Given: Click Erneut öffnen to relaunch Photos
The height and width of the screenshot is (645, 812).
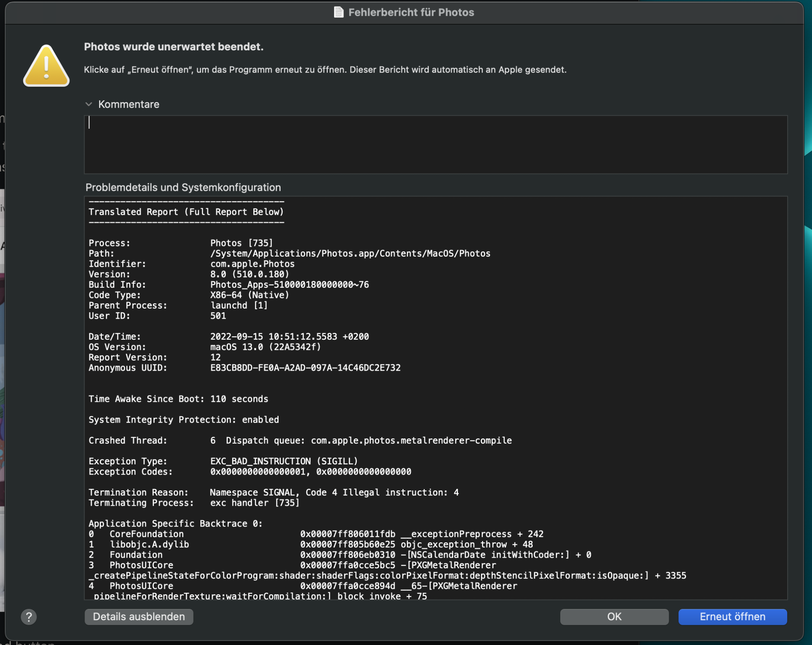Looking at the screenshot, I should pos(732,617).
